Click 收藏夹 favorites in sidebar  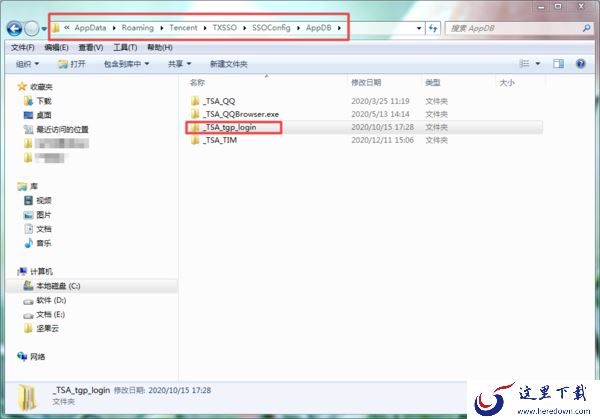pyautogui.click(x=35, y=87)
